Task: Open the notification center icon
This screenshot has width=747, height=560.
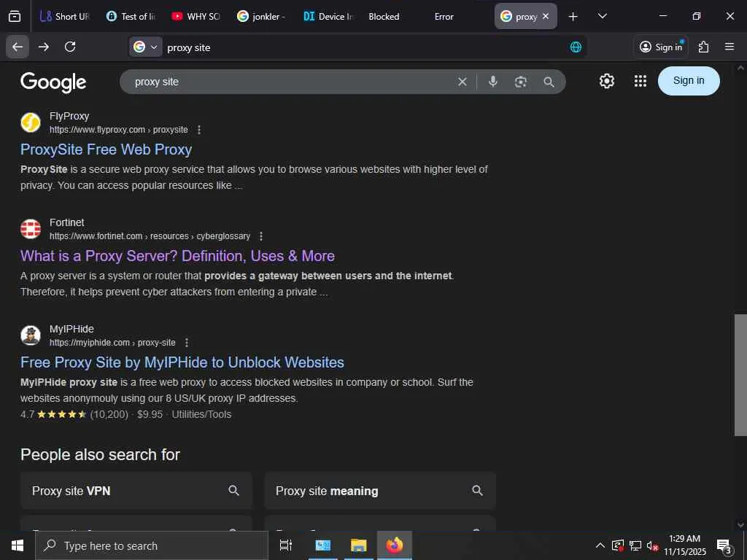Action: click(724, 545)
